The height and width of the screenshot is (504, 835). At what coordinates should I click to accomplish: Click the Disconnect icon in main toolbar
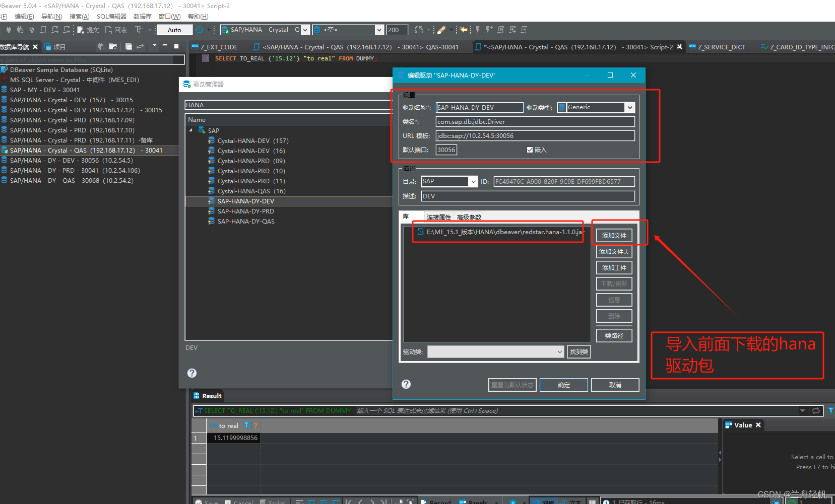pyautogui.click(x=32, y=30)
